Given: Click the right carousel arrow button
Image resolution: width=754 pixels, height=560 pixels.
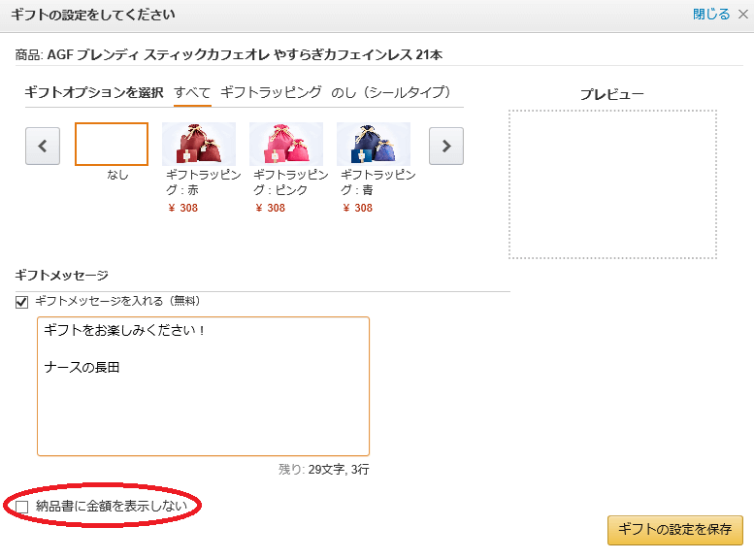Looking at the screenshot, I should (x=445, y=146).
